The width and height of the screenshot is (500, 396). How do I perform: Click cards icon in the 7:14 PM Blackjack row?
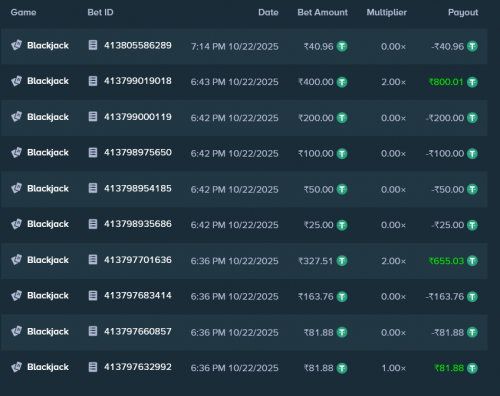(x=16, y=45)
